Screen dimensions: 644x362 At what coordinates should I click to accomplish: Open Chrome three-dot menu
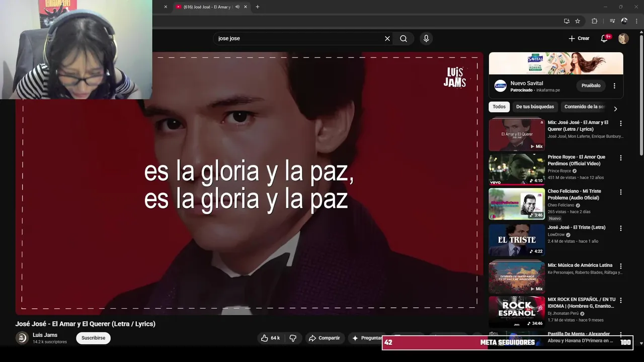coord(636,21)
